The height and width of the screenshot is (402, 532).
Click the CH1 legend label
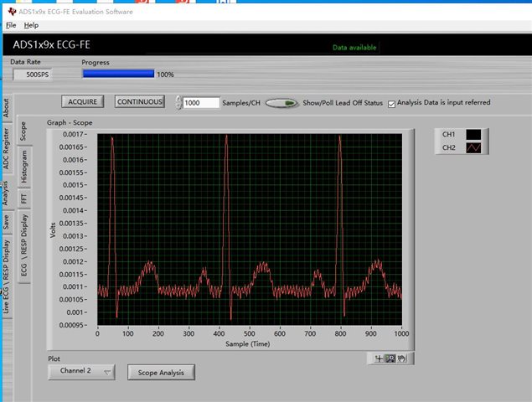[x=448, y=134]
